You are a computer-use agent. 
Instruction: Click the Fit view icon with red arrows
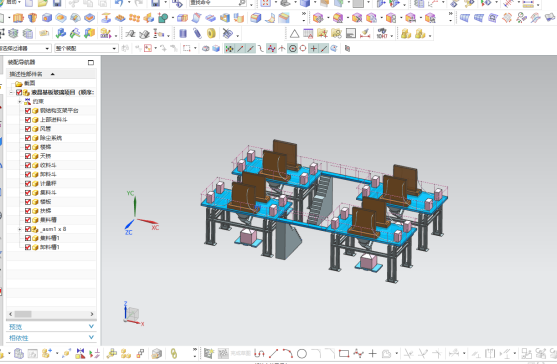(265, 3)
